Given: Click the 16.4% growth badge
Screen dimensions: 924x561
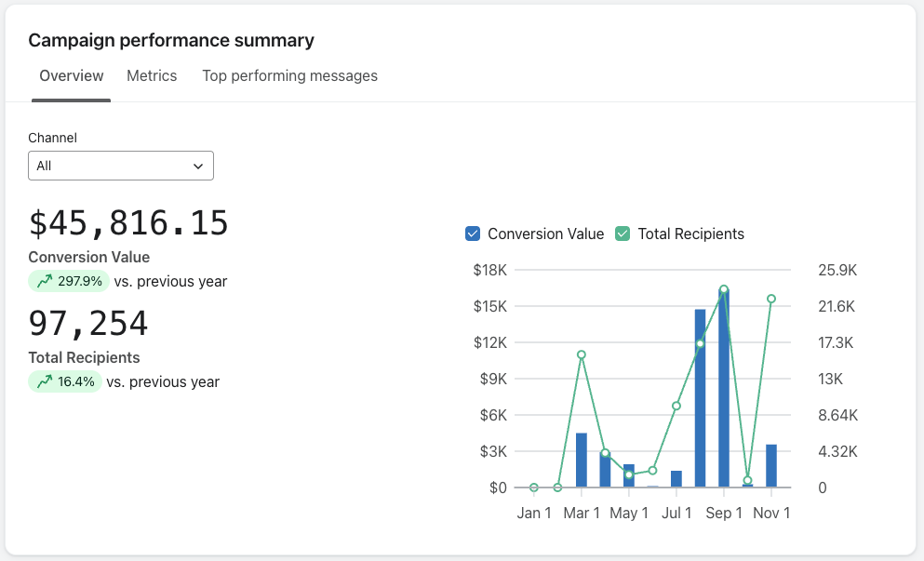Looking at the screenshot, I should tap(65, 381).
